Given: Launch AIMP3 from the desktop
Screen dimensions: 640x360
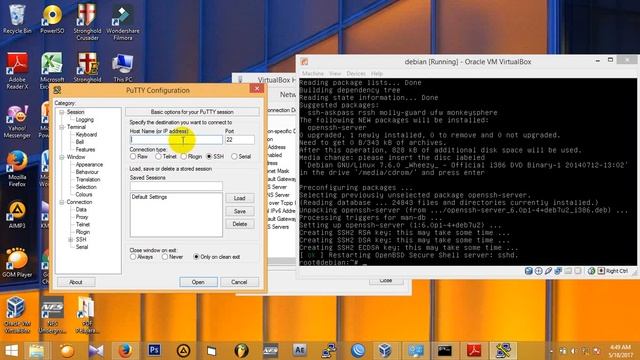Looking at the screenshot, I should (x=17, y=215).
